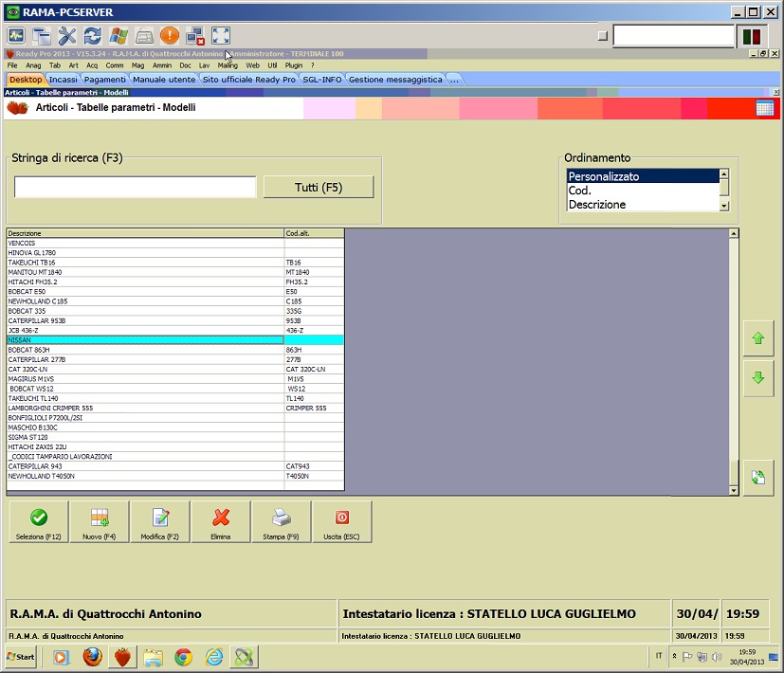
Task: Open the strawberry Ready Pro taskbar icon
Action: 122,657
